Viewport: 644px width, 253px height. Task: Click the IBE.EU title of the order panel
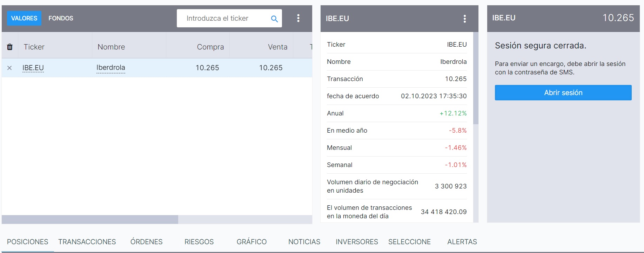coord(504,18)
